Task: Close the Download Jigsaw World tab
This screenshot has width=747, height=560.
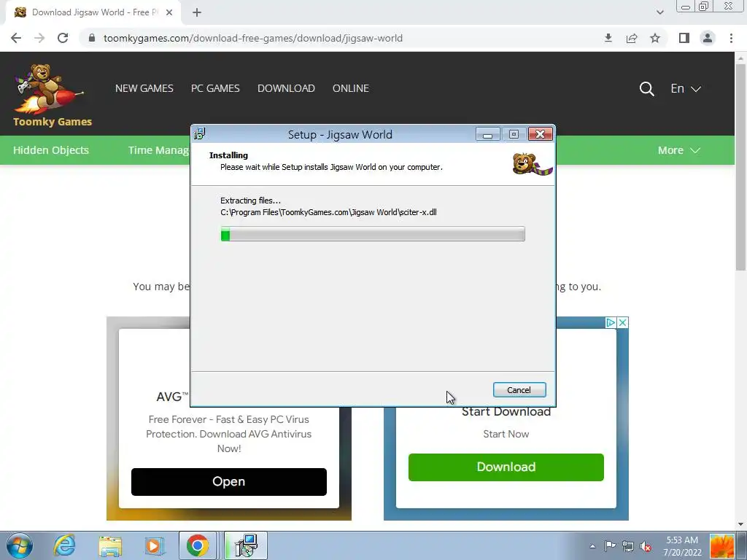Action: (169, 12)
